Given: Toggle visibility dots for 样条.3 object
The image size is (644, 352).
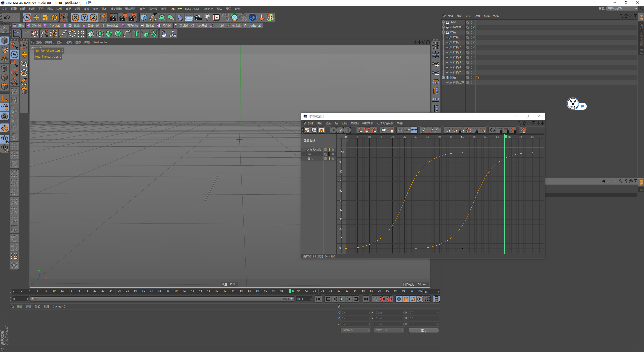Looking at the screenshot, I should tap(471, 52).
